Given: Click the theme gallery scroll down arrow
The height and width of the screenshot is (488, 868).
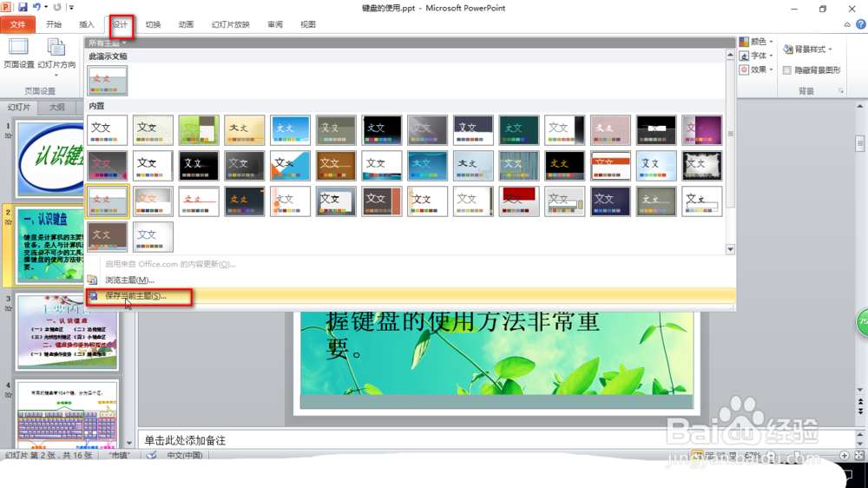Looking at the screenshot, I should point(730,249).
